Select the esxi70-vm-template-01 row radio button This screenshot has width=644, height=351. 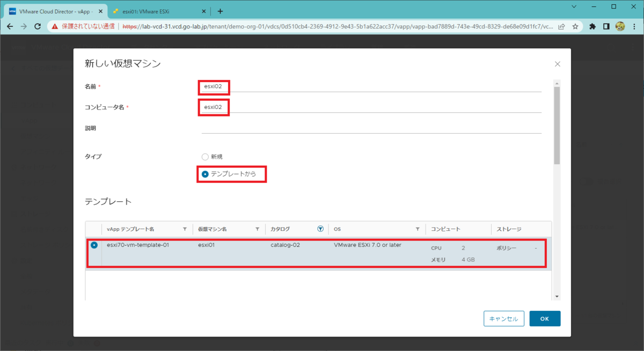(94, 245)
